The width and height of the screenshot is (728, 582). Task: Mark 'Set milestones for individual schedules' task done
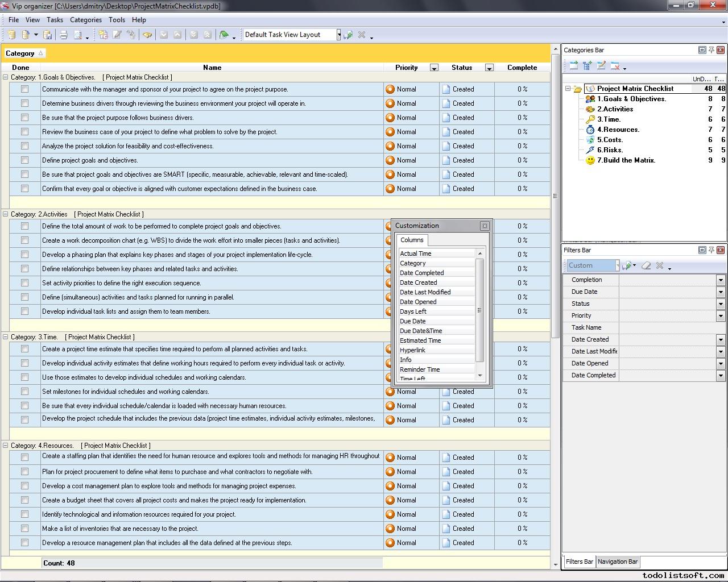(x=24, y=392)
